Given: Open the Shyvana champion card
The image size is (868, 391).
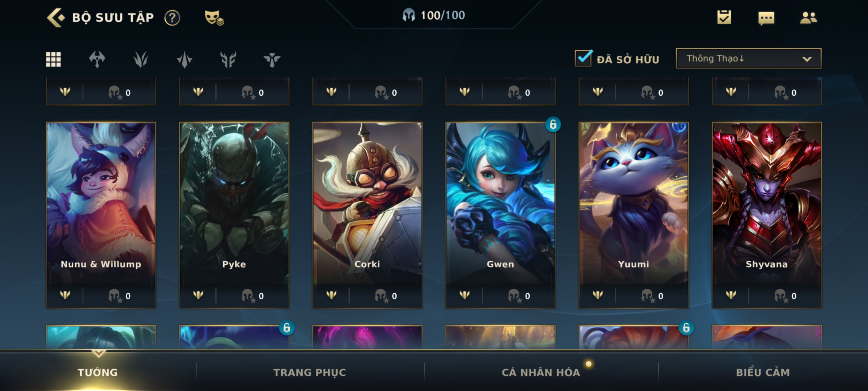Looking at the screenshot, I should pyautogui.click(x=767, y=215).
